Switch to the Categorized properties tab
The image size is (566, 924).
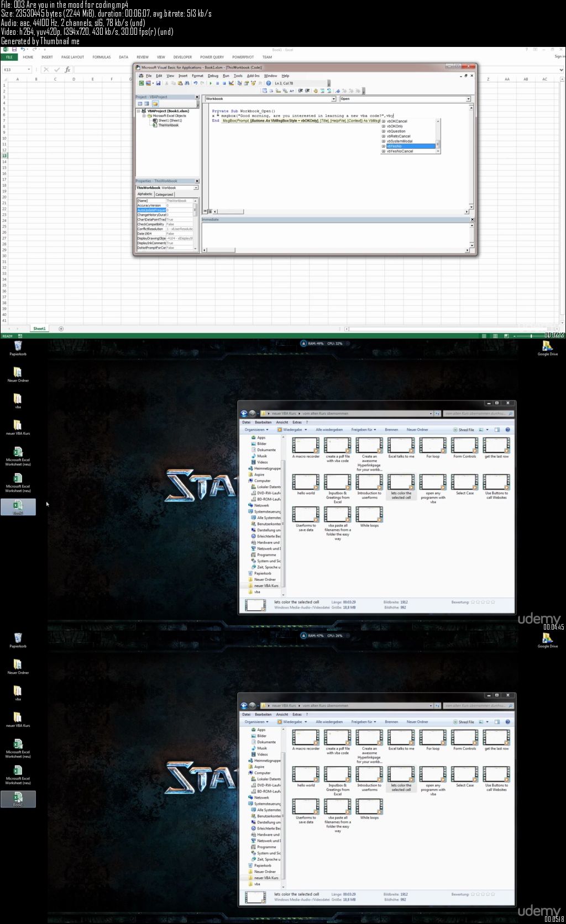coord(164,194)
